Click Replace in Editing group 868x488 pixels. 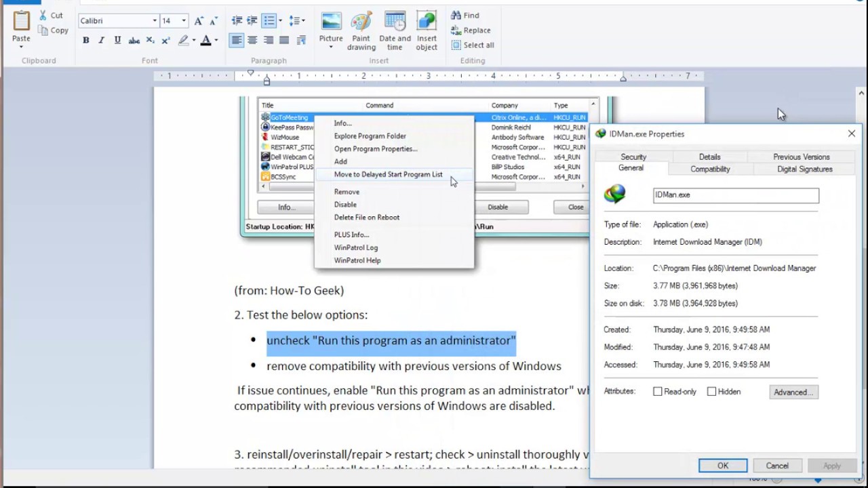coord(471,30)
